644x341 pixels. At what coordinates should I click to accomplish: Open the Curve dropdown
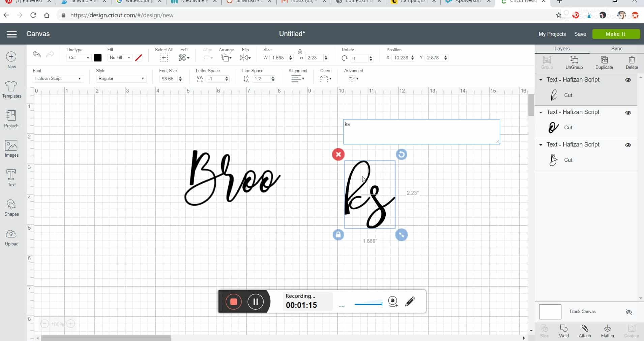(326, 79)
